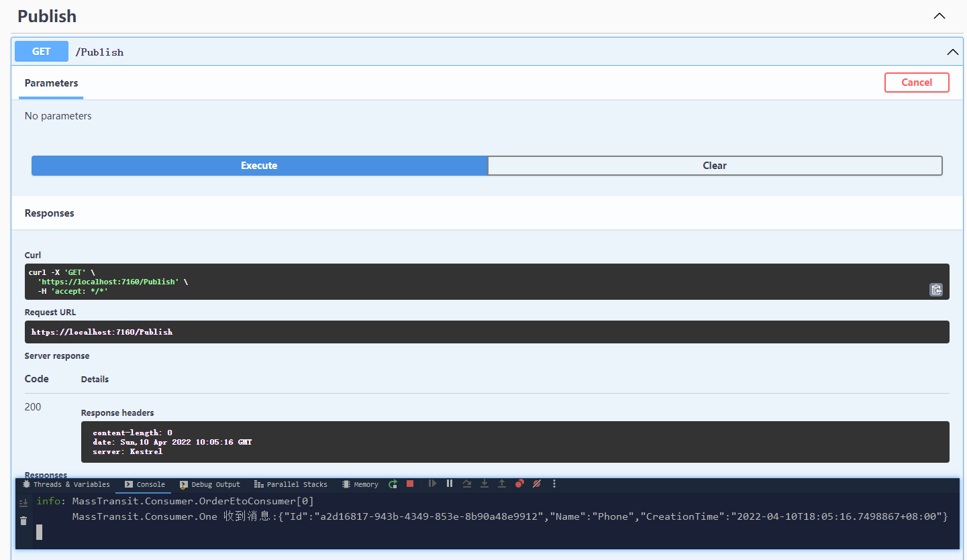Step into in debugger
The width and height of the screenshot is (967, 560).
[x=484, y=484]
